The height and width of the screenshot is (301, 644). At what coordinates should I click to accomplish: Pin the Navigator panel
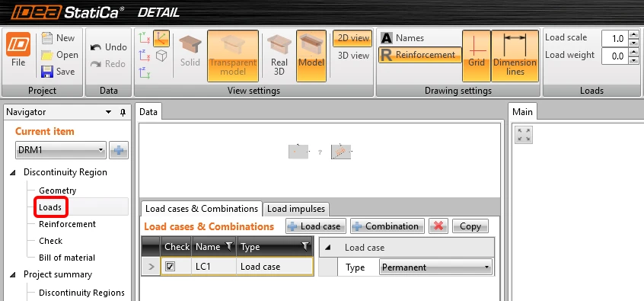click(x=123, y=112)
